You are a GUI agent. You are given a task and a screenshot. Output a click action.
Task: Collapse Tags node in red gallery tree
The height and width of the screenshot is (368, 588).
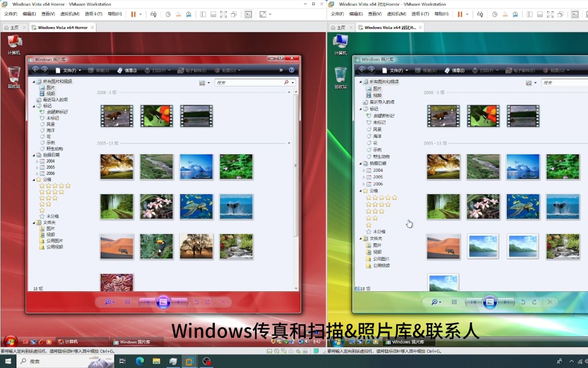point(34,106)
